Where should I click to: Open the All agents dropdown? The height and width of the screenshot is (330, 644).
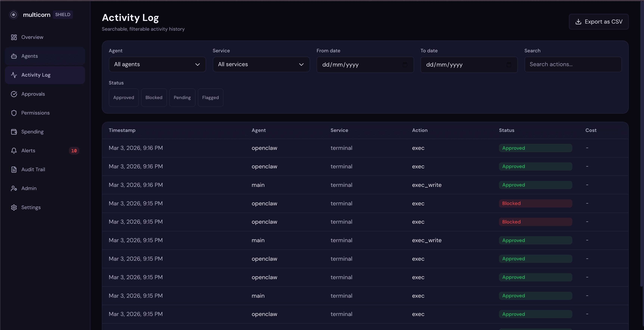click(x=157, y=64)
